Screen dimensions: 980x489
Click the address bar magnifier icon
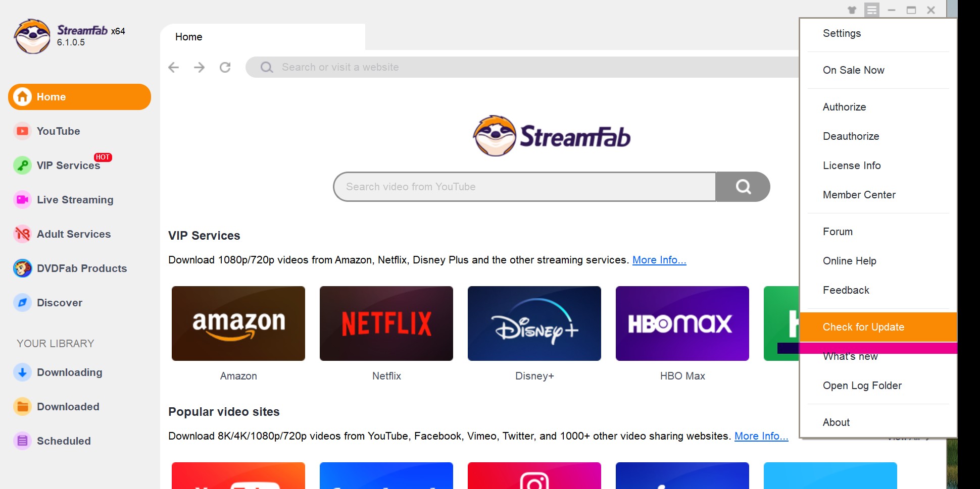(267, 67)
